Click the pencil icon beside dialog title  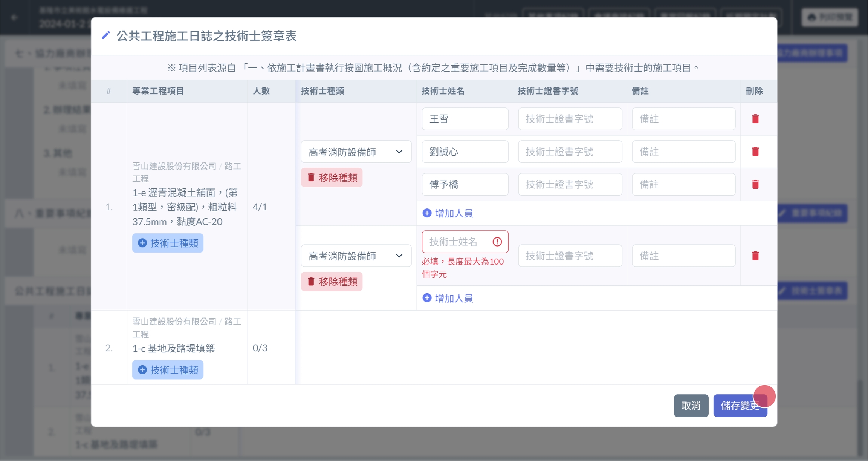coord(106,35)
